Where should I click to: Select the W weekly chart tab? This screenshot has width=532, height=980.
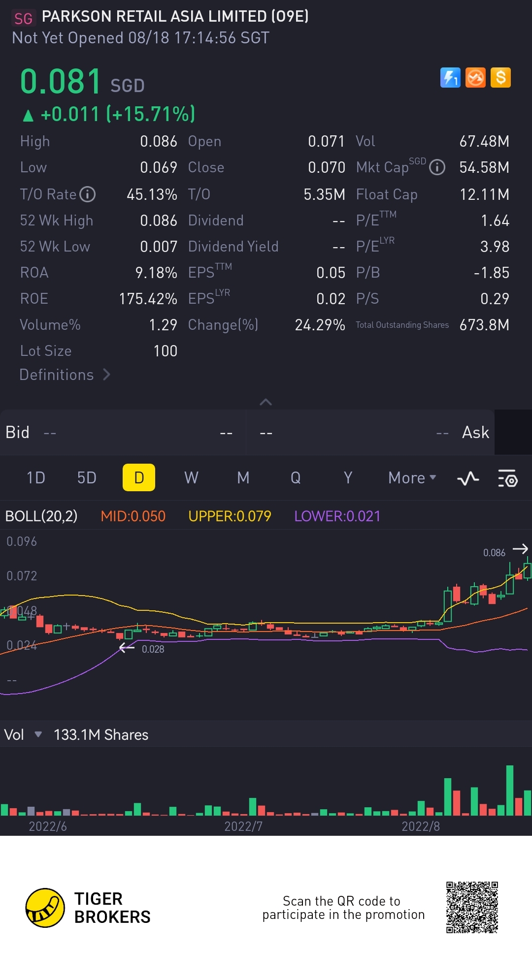coord(191,478)
